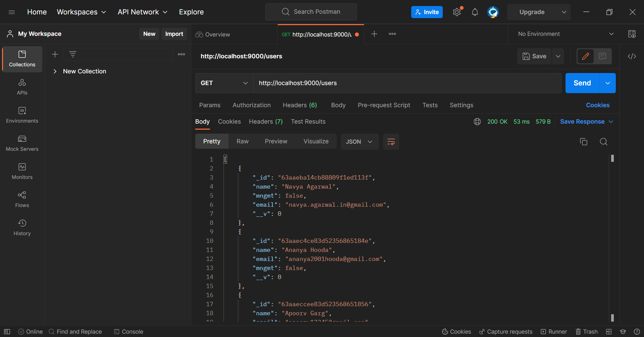Open Find and Replace
644x337 pixels.
pos(75,332)
